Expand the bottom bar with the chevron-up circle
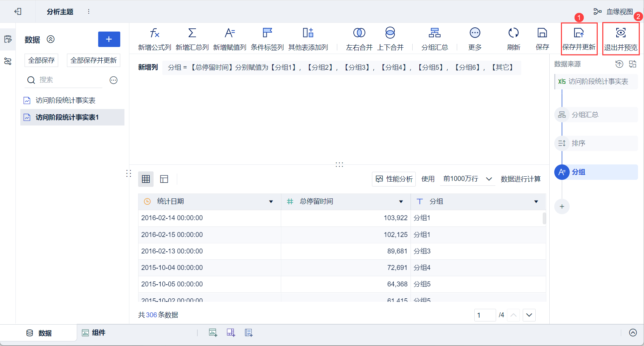Screen dimensions: 644x346 [x=633, y=333]
